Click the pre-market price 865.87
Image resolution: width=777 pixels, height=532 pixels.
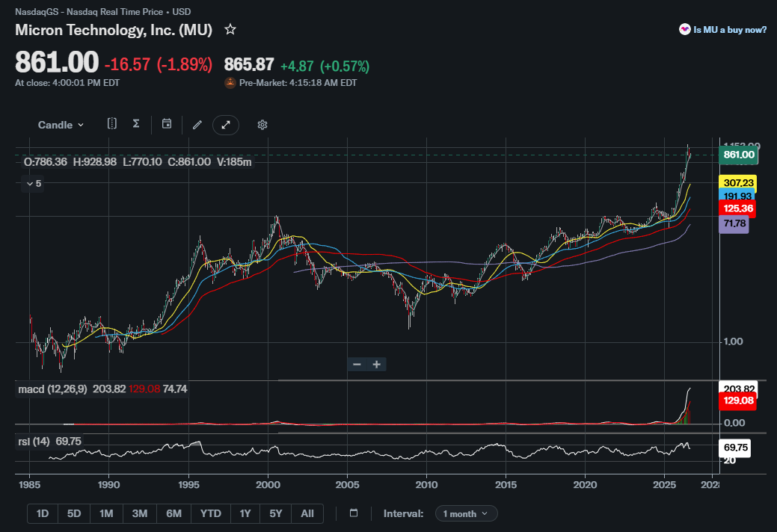pos(249,64)
